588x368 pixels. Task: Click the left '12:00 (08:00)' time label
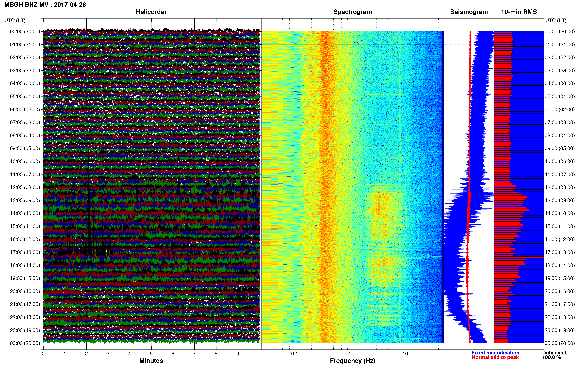[25, 187]
